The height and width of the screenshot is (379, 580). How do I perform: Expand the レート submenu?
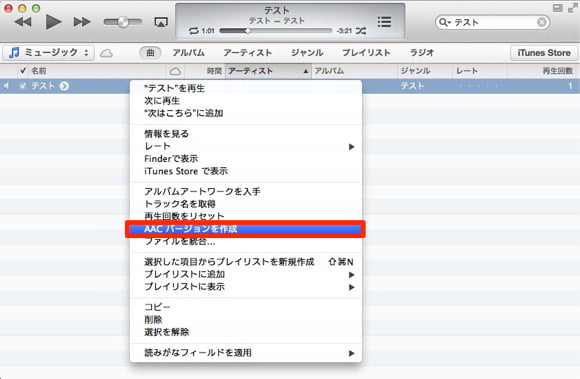tap(246, 146)
